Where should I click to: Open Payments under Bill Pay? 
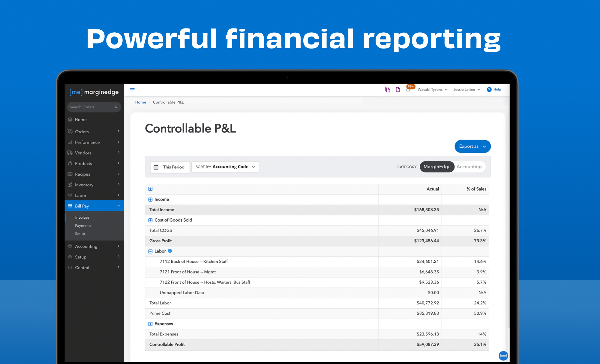pyautogui.click(x=83, y=226)
